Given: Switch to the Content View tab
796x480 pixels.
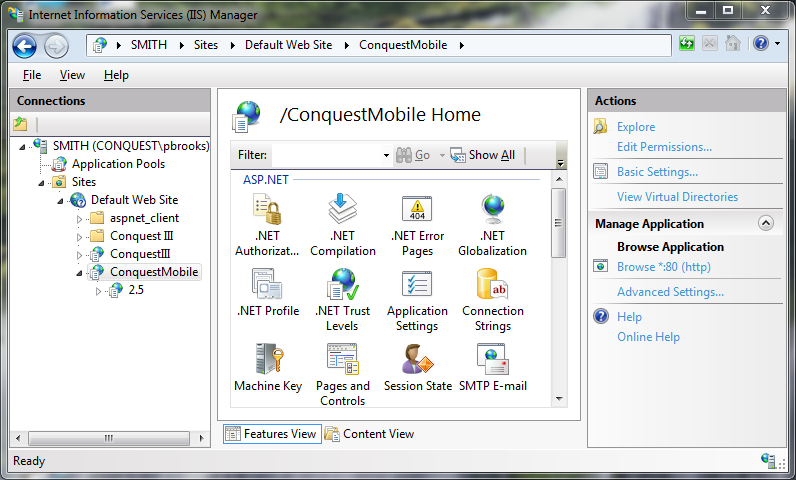Looking at the screenshot, I should pos(370,434).
